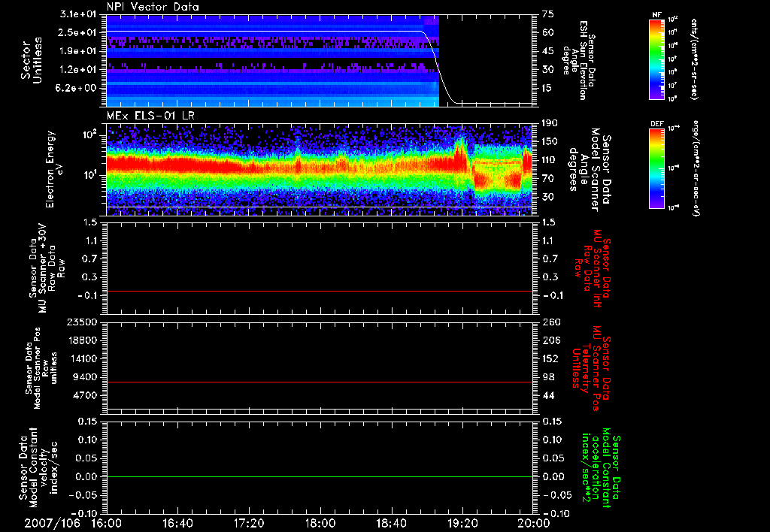Click the 4700 Scanner Pos tick value
This screenshot has height=532, width=770.
[x=85, y=395]
